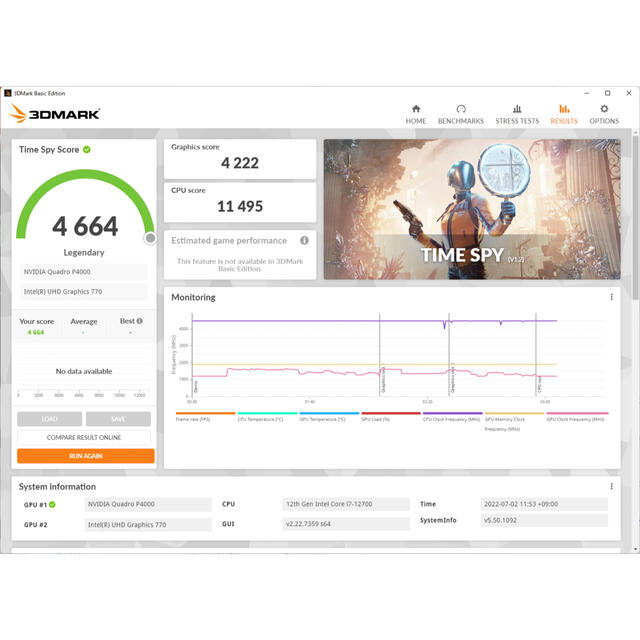Image resolution: width=640 pixels, height=640 pixels.
Task: Toggle the CPU Clock Frequency legend item
Action: (x=452, y=417)
